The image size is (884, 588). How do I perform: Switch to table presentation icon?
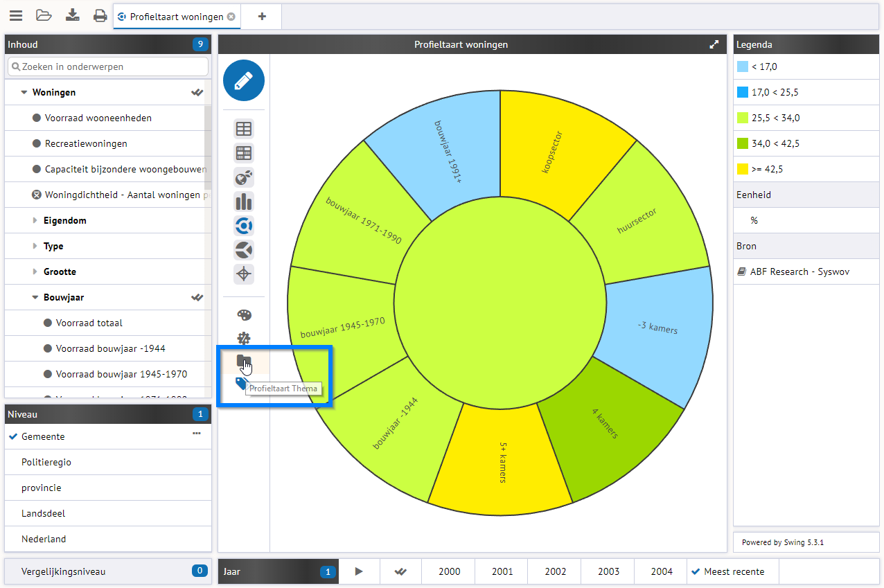[x=244, y=129]
